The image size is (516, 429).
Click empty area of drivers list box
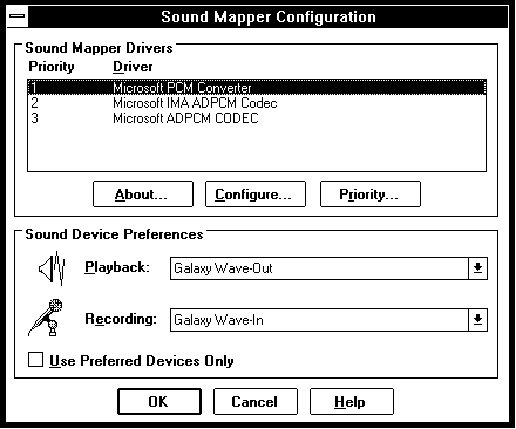pos(257,148)
